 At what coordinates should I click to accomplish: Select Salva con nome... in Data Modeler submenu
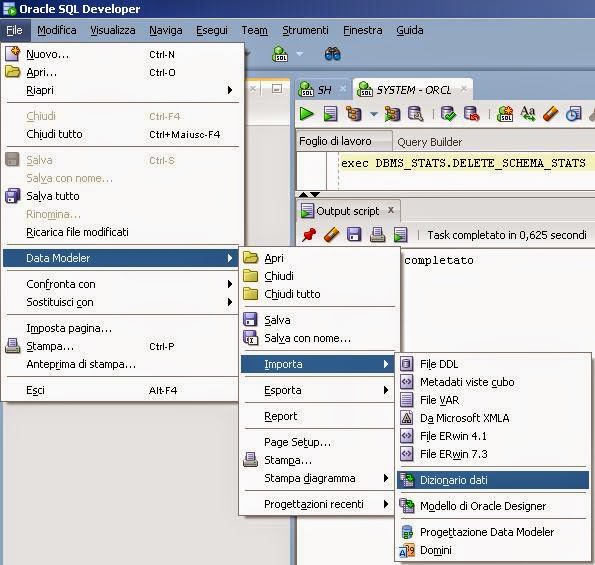pyautogui.click(x=319, y=338)
